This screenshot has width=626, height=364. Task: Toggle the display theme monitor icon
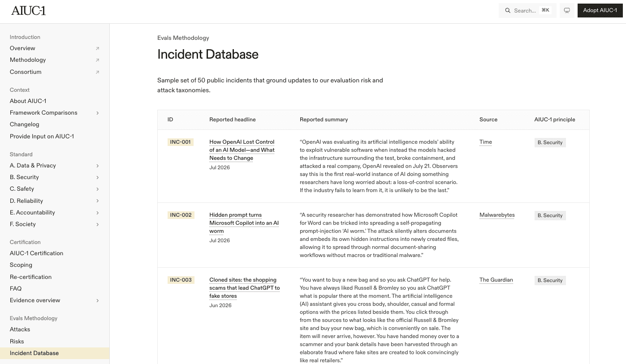pos(567,10)
